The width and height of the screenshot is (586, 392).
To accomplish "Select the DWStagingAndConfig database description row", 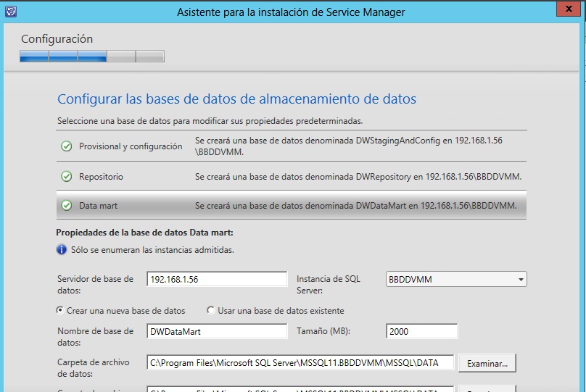I will (358, 146).
